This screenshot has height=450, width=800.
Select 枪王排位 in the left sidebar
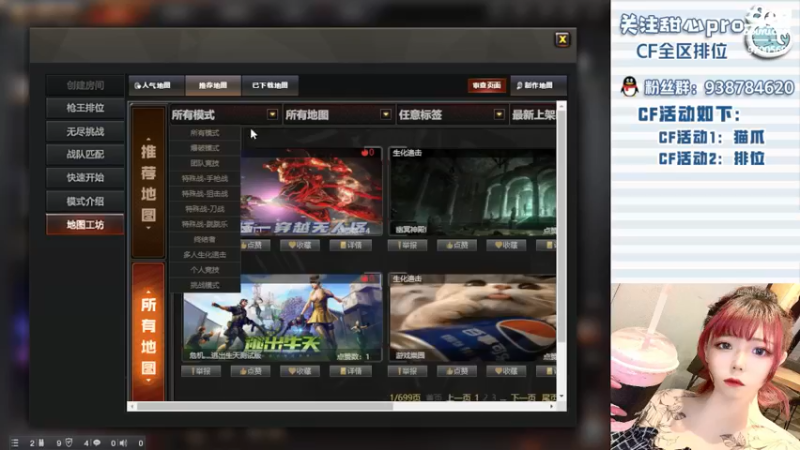tap(85, 108)
